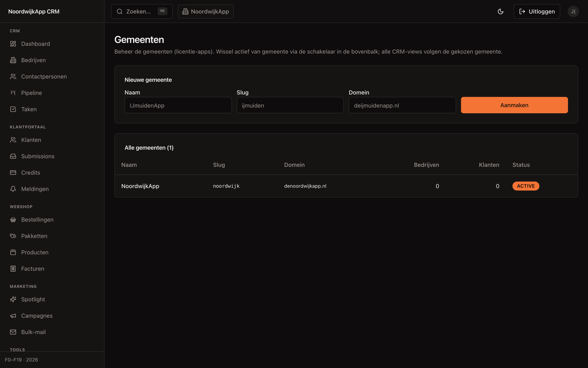Click the Naam column header in table
The width and height of the screenshot is (588, 368).
click(129, 165)
